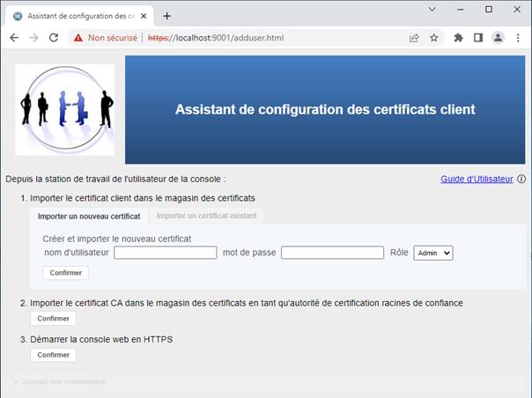Click the share page icon in address bar
Image resolution: width=532 pixels, height=398 pixels.
414,38
